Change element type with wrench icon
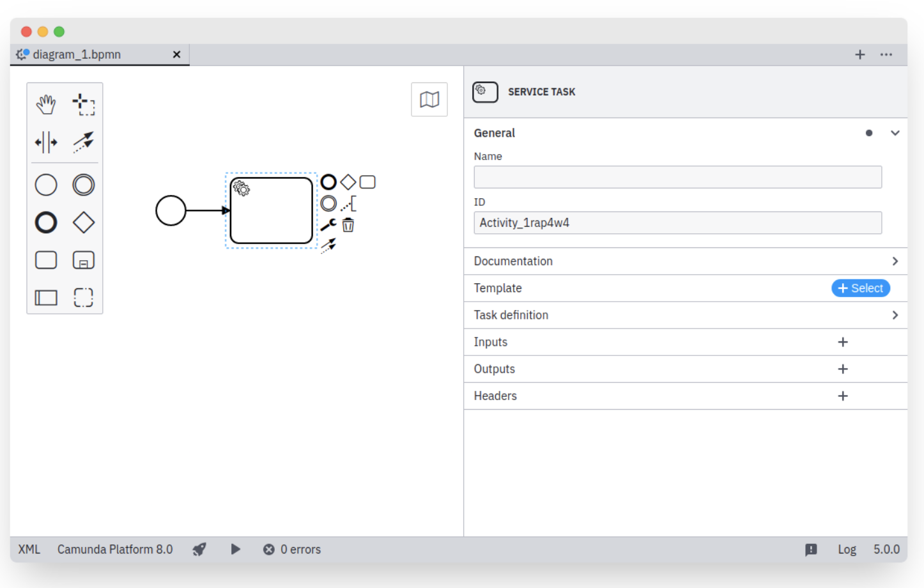Viewport: 924px width, 588px height. click(328, 224)
